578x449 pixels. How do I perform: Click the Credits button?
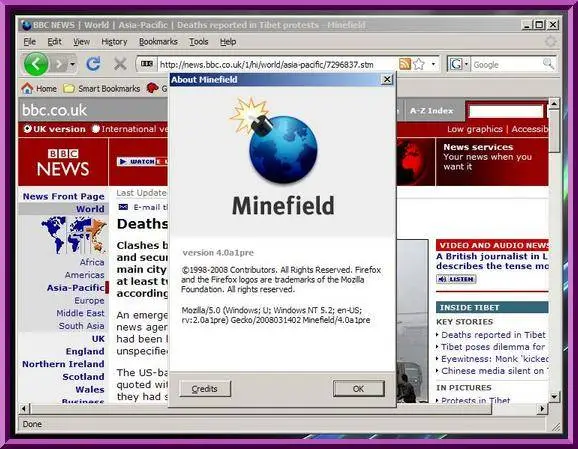click(205, 389)
